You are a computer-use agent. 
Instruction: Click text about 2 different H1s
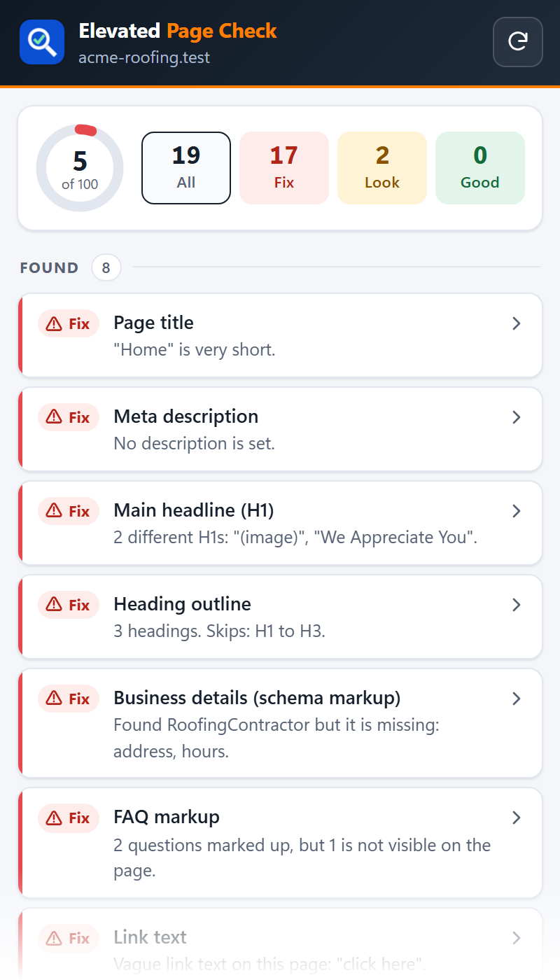click(x=295, y=537)
